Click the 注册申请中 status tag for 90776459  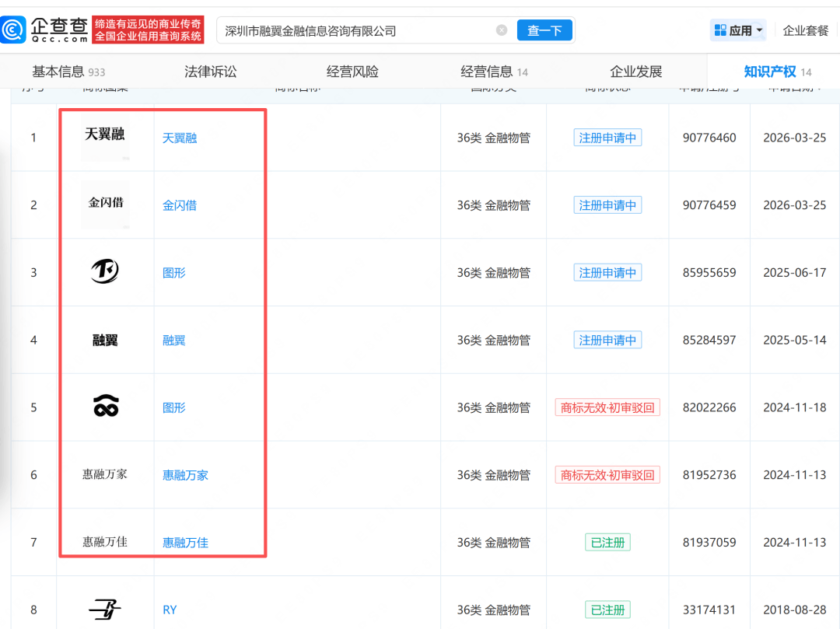coord(607,205)
